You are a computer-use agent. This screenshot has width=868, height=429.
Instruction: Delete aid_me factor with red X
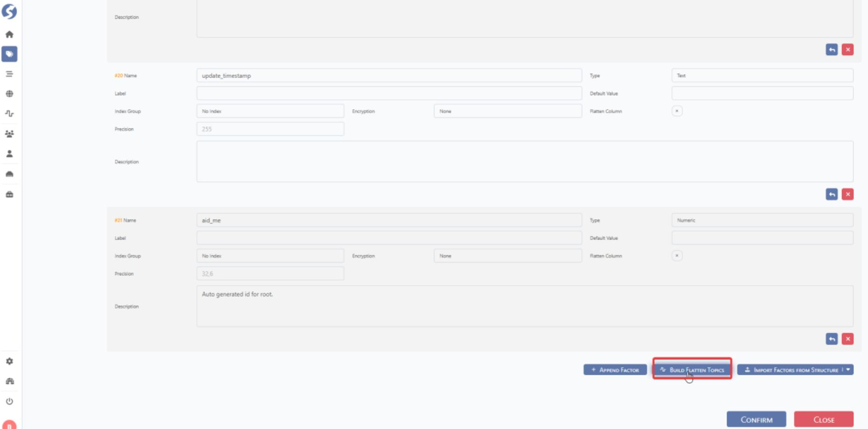848,339
